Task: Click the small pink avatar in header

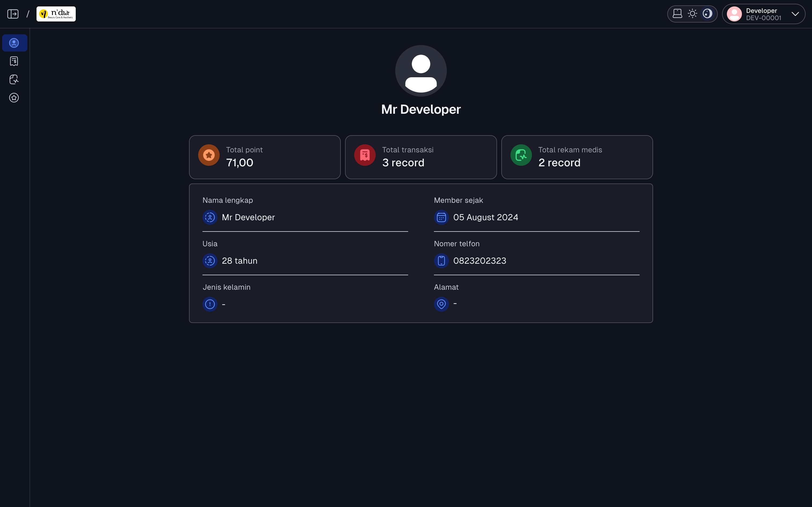Action: point(734,14)
